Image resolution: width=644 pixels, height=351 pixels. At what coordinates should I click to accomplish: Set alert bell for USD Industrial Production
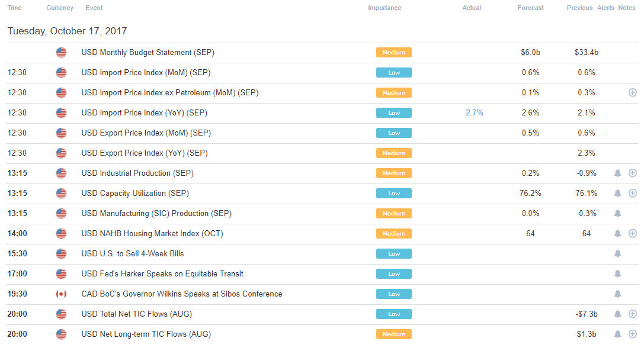617,173
